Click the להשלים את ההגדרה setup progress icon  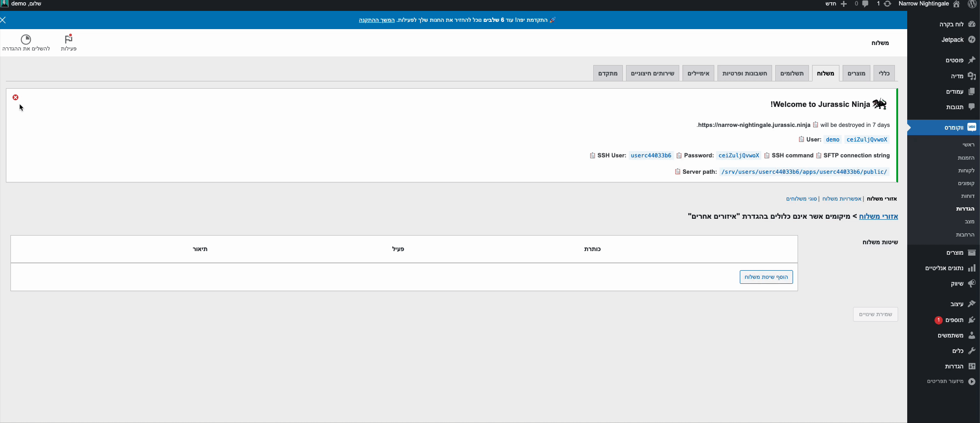pyautogui.click(x=26, y=39)
